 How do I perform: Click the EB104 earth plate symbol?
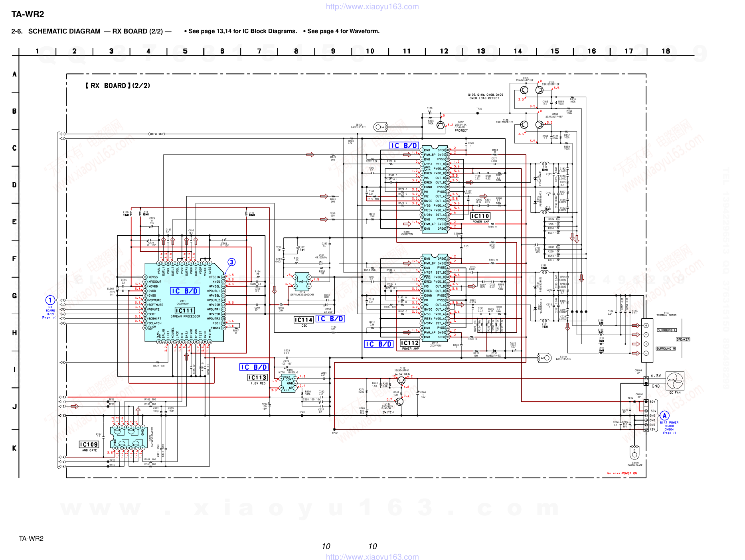click(x=545, y=357)
